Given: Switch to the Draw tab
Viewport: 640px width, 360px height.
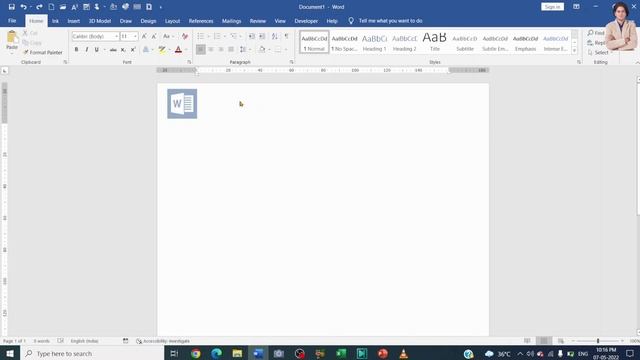Looking at the screenshot, I should (126, 21).
